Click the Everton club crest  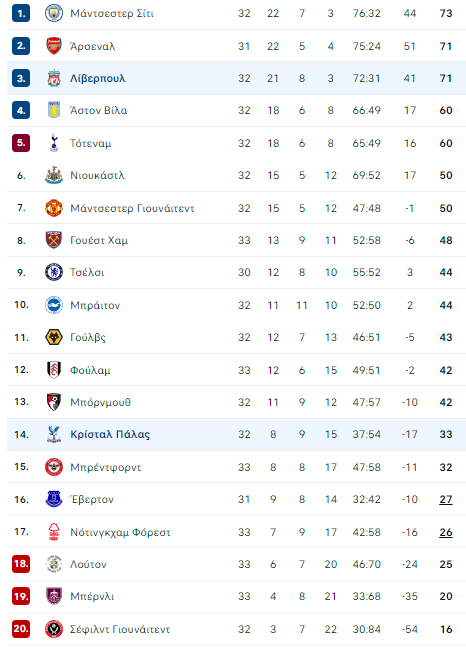coord(54,499)
